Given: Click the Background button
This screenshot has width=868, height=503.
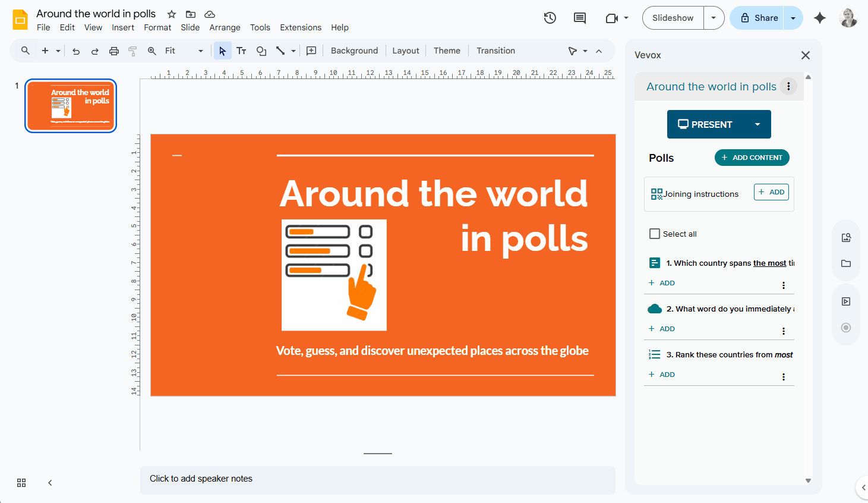Looking at the screenshot, I should pos(354,51).
